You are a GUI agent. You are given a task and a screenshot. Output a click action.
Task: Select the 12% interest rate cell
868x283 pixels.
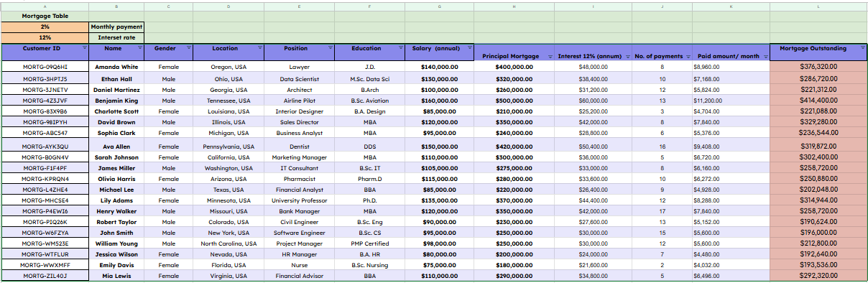coord(45,37)
